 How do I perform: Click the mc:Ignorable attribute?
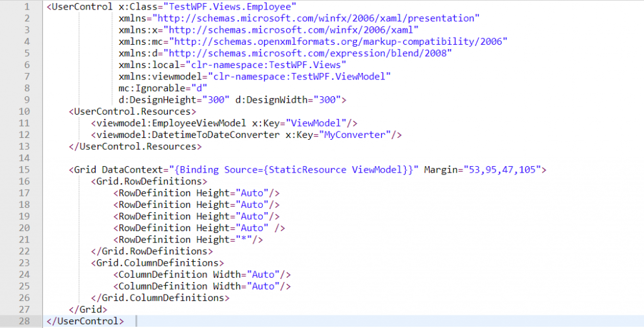tap(163, 88)
